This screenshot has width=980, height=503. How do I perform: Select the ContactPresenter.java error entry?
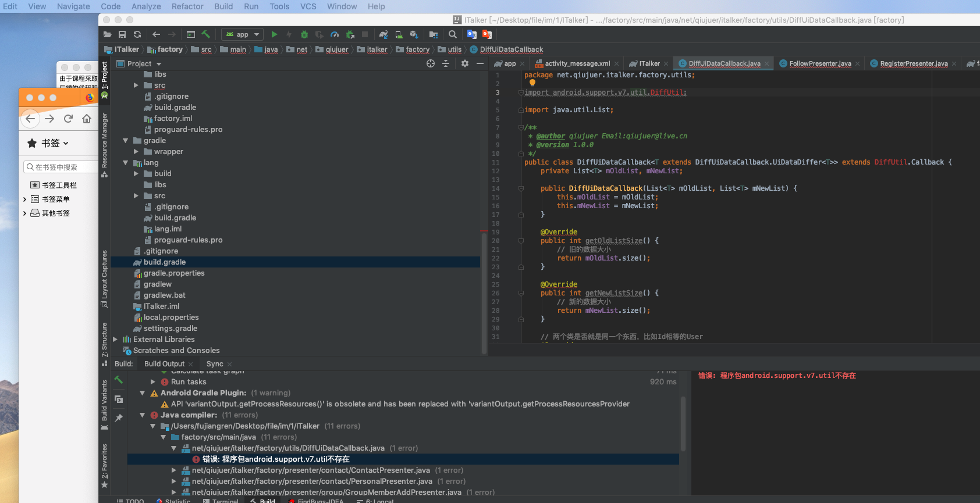[311, 470]
